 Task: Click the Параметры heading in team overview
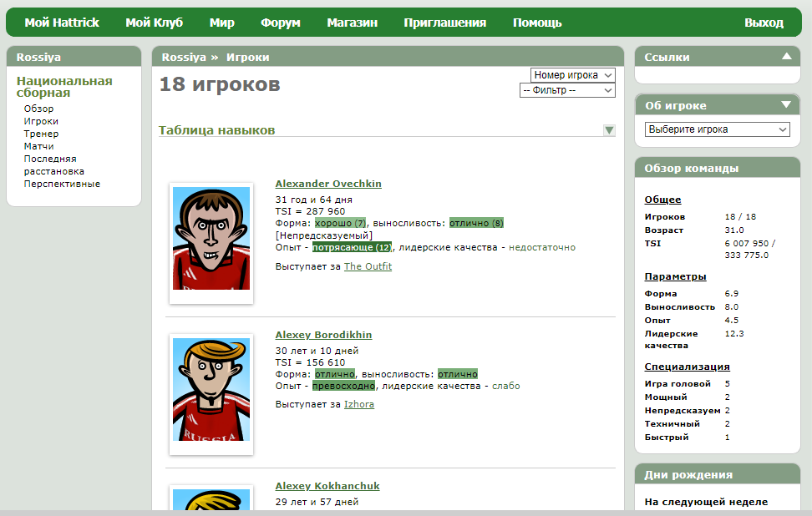click(x=675, y=276)
